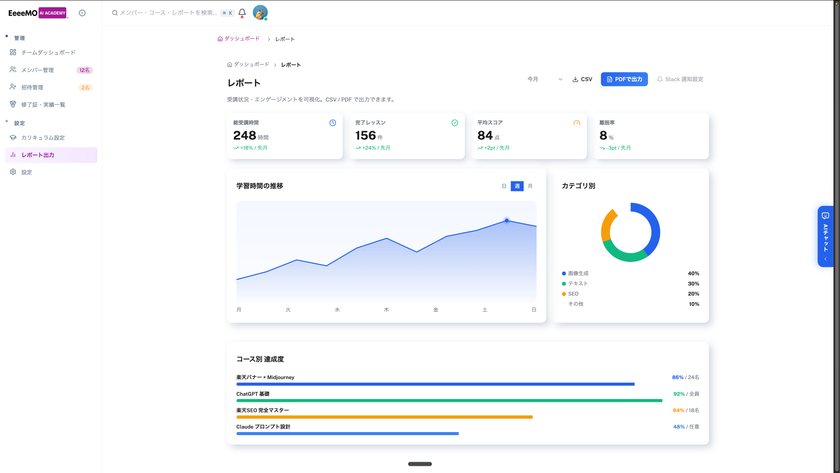Open 招待管理 in the sidebar
The width and height of the screenshot is (840, 473).
[51, 87]
